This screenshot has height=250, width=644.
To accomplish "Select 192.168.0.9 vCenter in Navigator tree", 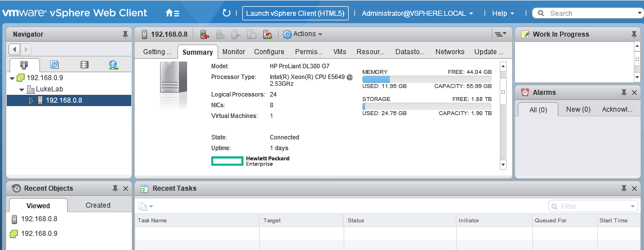I will (x=45, y=78).
